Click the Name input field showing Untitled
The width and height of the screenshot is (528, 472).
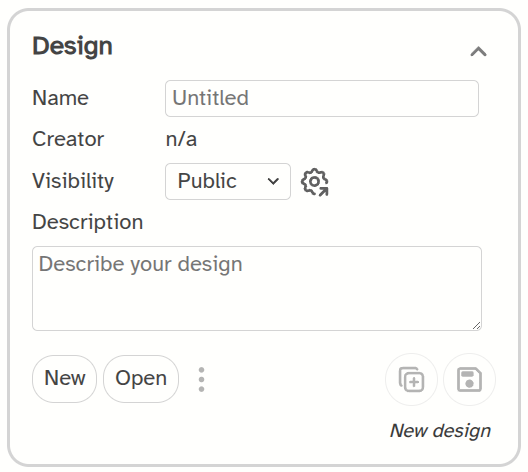coord(322,98)
